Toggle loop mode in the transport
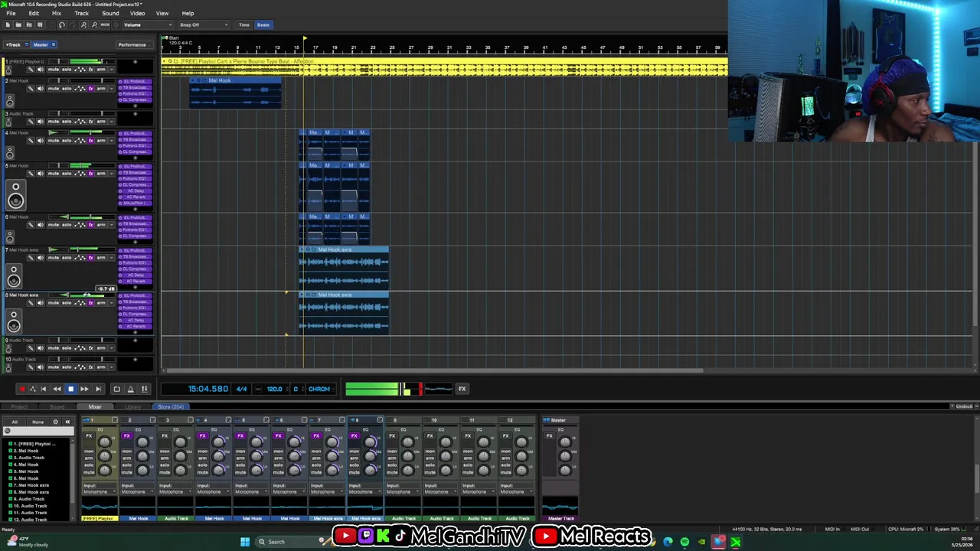The image size is (980, 551). [116, 389]
